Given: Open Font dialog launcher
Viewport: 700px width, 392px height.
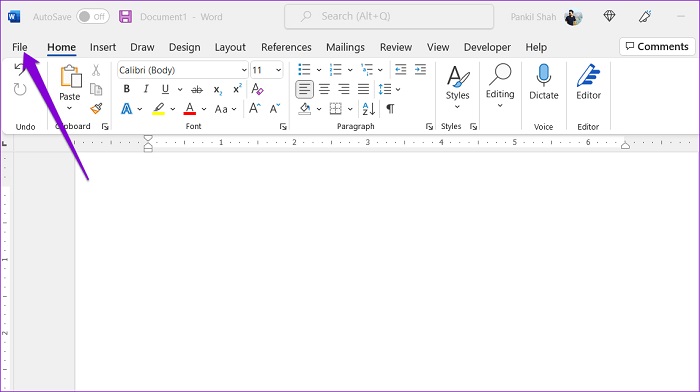Looking at the screenshot, I should [283, 127].
